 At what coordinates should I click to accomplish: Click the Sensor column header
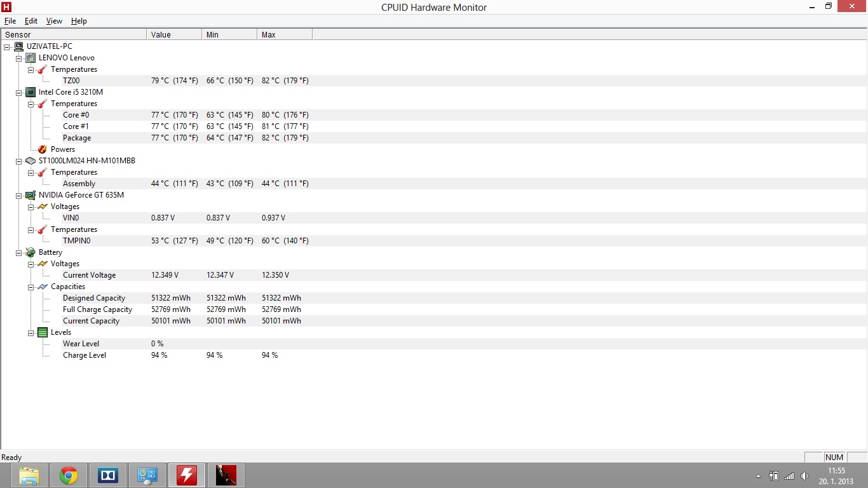click(x=74, y=34)
